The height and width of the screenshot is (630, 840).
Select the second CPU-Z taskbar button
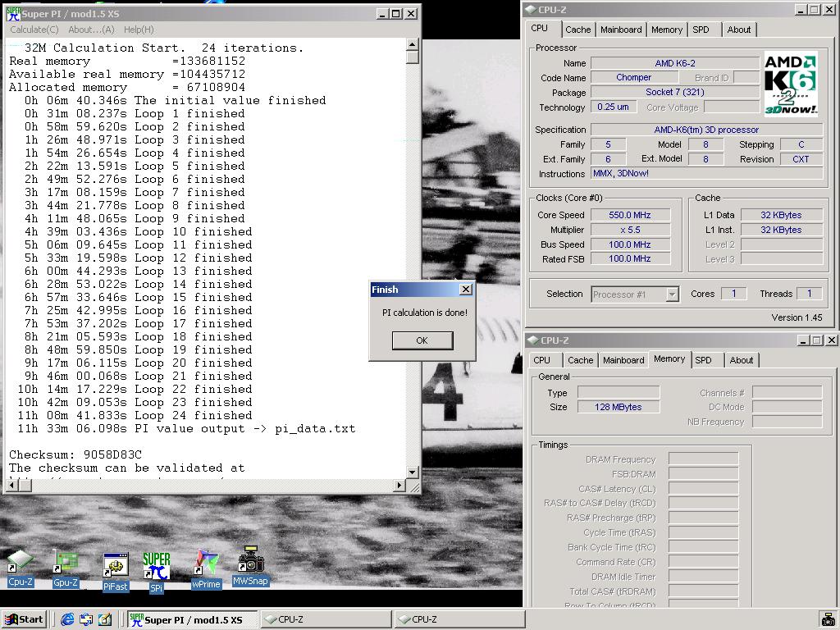coord(459,619)
